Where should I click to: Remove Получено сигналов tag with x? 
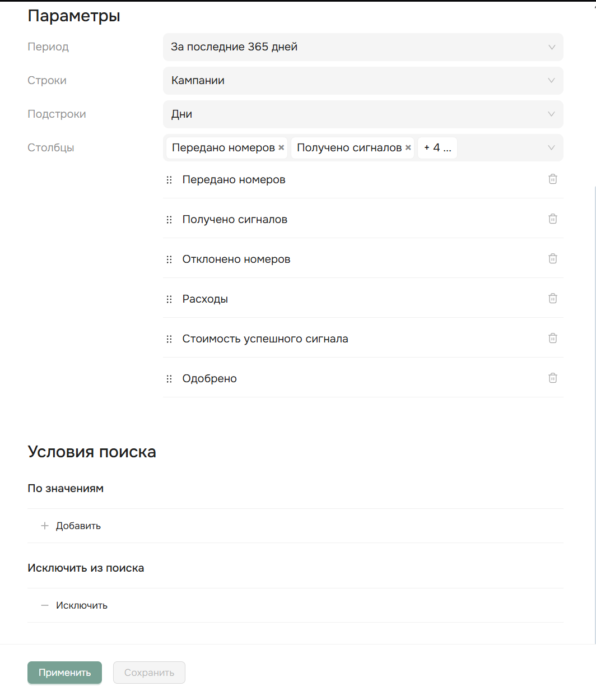click(408, 148)
